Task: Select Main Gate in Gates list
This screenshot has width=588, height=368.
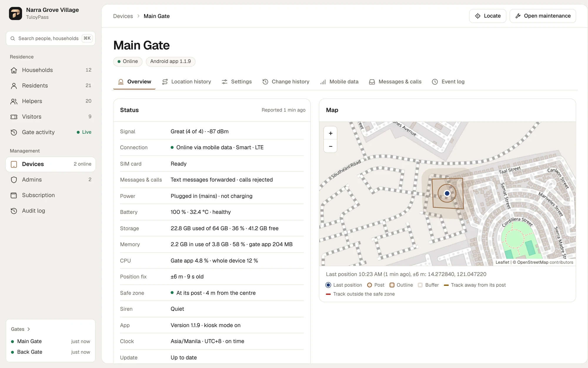Action: click(x=51, y=342)
